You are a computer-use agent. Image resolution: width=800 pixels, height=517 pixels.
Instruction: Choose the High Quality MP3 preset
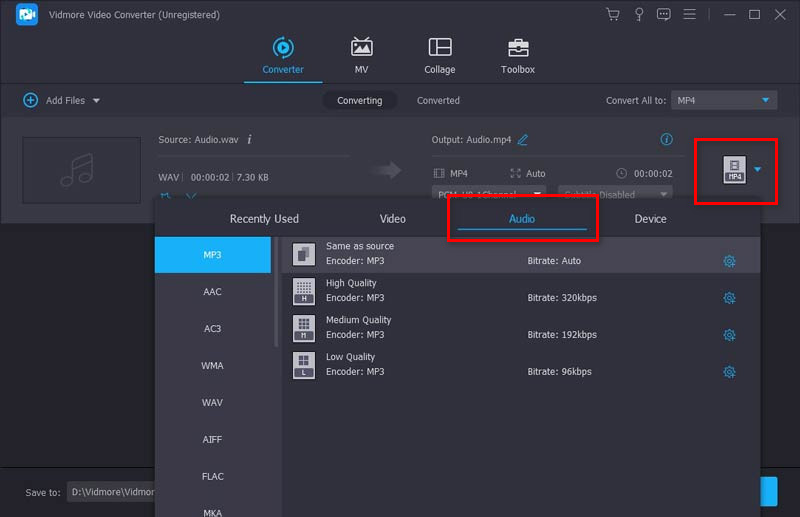click(521, 291)
